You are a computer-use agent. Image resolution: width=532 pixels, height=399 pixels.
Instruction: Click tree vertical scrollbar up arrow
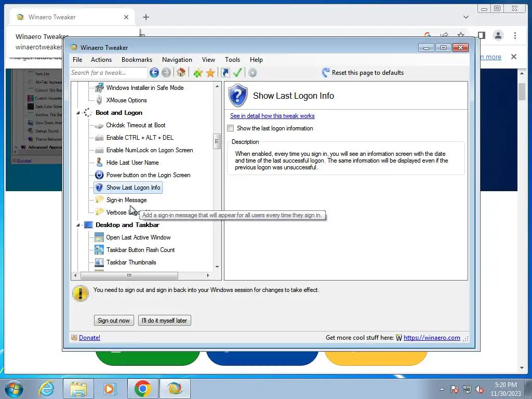click(217, 87)
